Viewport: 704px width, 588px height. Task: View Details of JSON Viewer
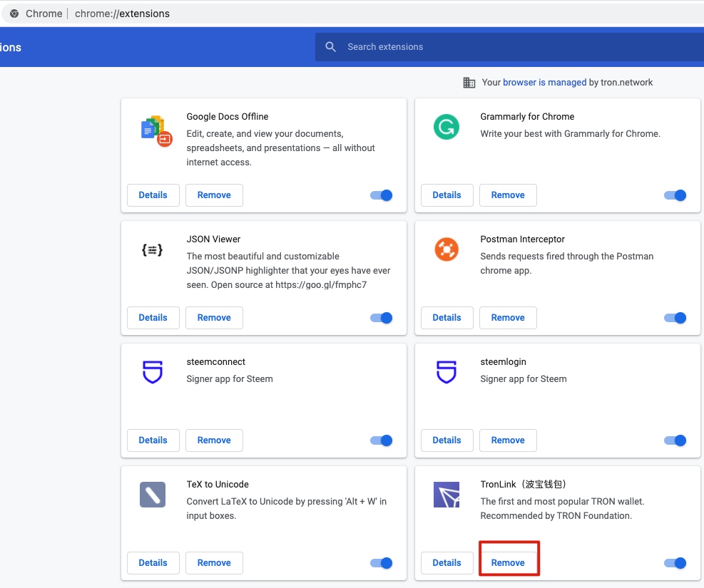click(x=153, y=318)
